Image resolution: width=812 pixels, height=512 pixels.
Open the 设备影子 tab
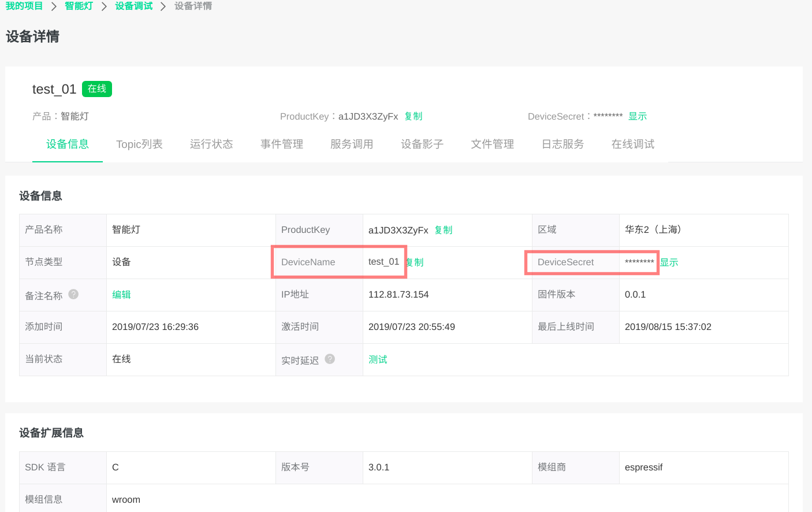[x=422, y=144]
